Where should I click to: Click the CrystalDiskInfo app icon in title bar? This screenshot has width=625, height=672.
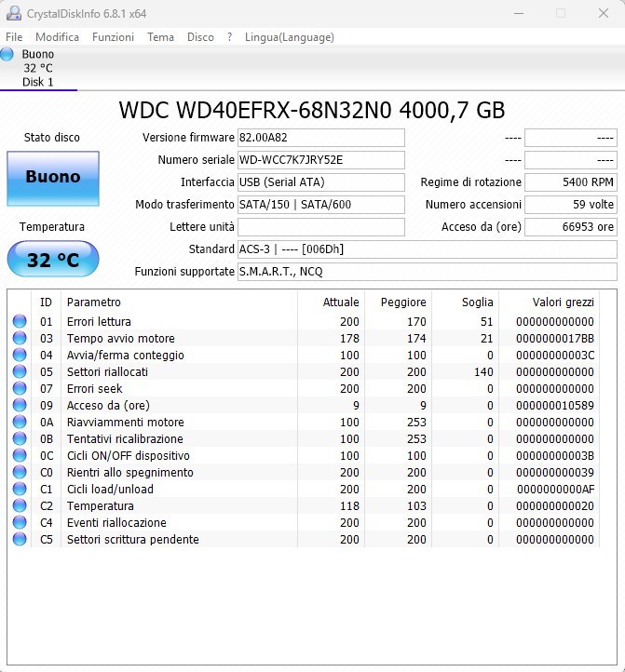point(14,13)
